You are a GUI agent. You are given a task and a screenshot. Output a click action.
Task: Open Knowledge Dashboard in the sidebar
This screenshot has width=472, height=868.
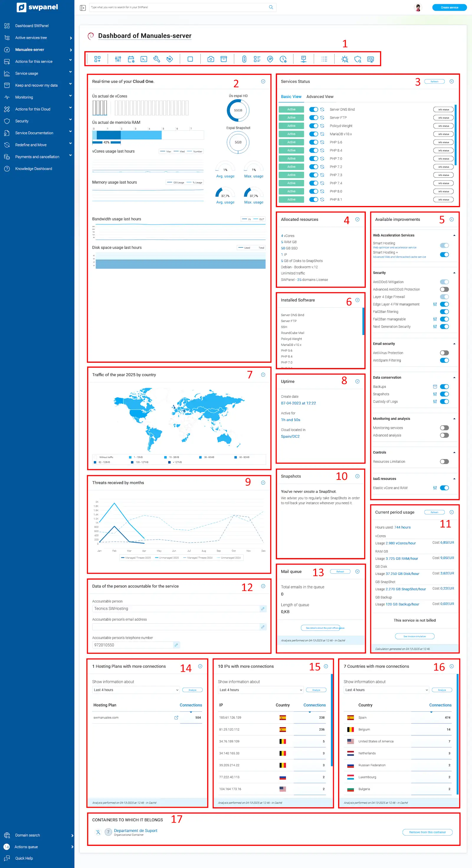(33, 169)
